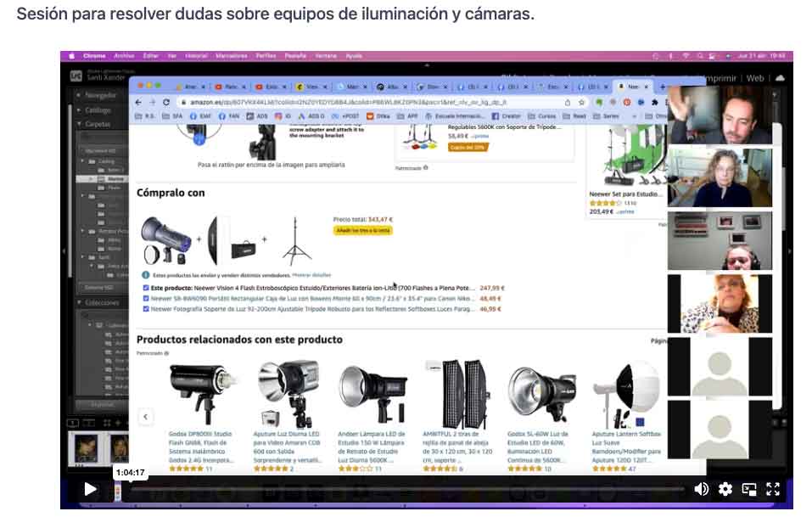
Task: Click the share icon in the address bar
Action: pos(568,102)
